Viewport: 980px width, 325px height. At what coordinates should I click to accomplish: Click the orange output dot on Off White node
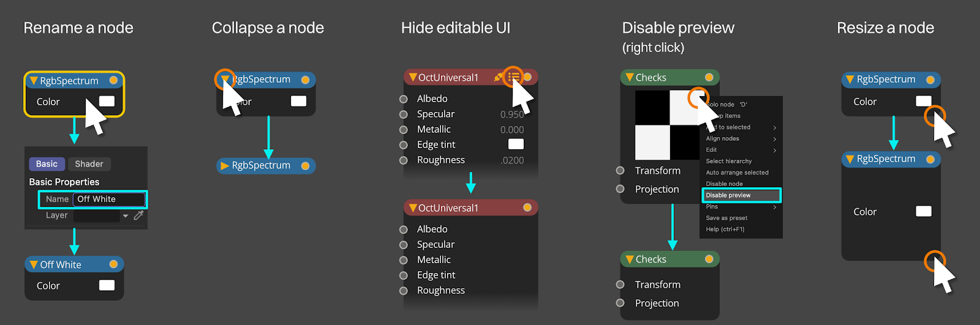click(x=113, y=264)
